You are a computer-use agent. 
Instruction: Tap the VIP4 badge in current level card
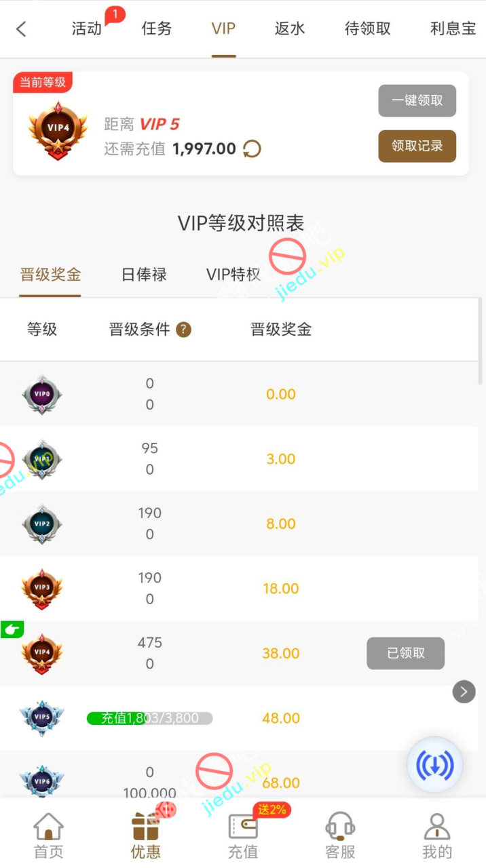coord(58,130)
